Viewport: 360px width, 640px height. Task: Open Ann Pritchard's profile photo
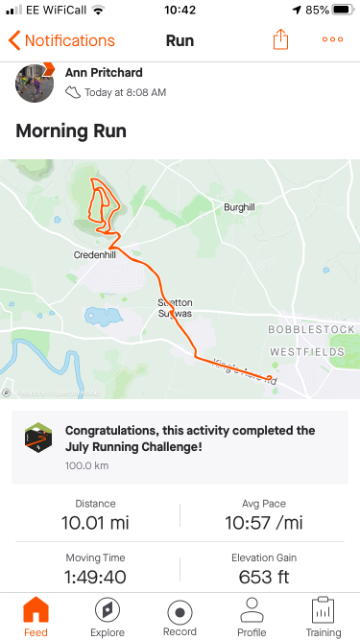coord(35,83)
